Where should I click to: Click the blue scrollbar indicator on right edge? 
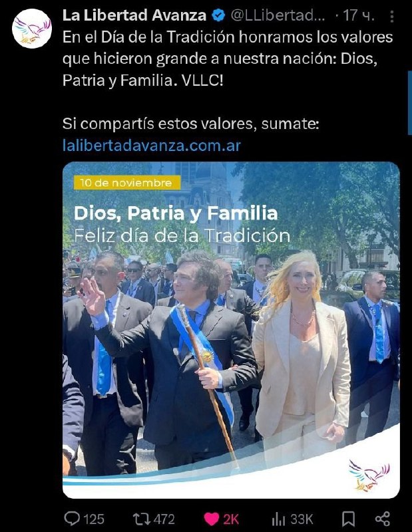pyautogui.click(x=409, y=103)
